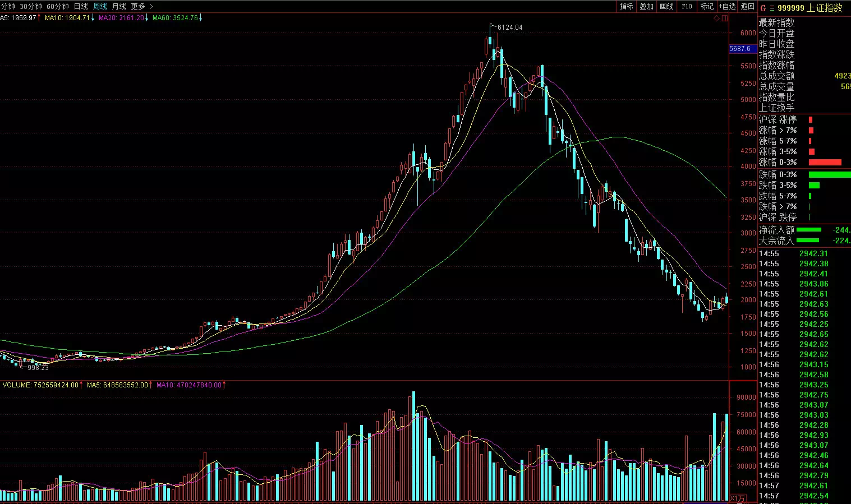The height and width of the screenshot is (504, 851).
Task: Click the diamond icon above the price axis
Action: click(716, 19)
